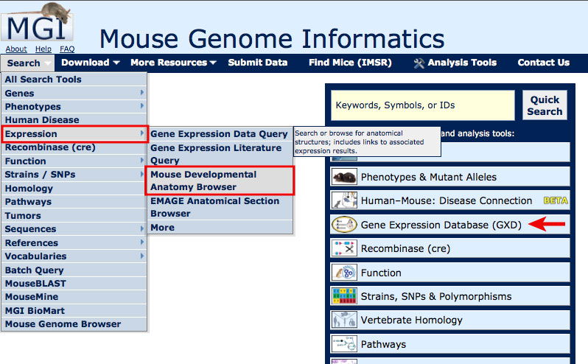588x364 pixels.
Task: Select Recombinase (cre) in Search menu
Action: pyautogui.click(x=74, y=147)
